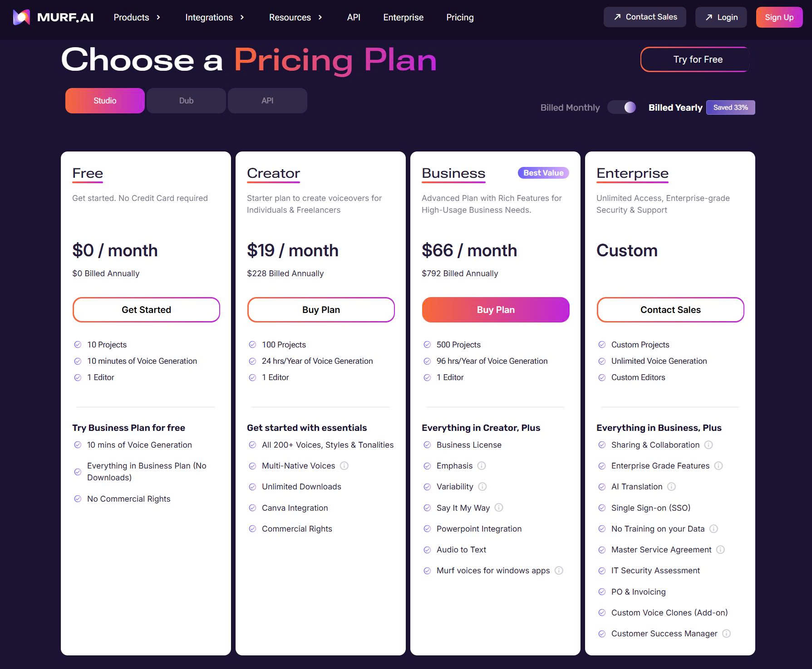Open info icon beside Say It My Way
Screen dimensions: 812x669
(x=499, y=508)
